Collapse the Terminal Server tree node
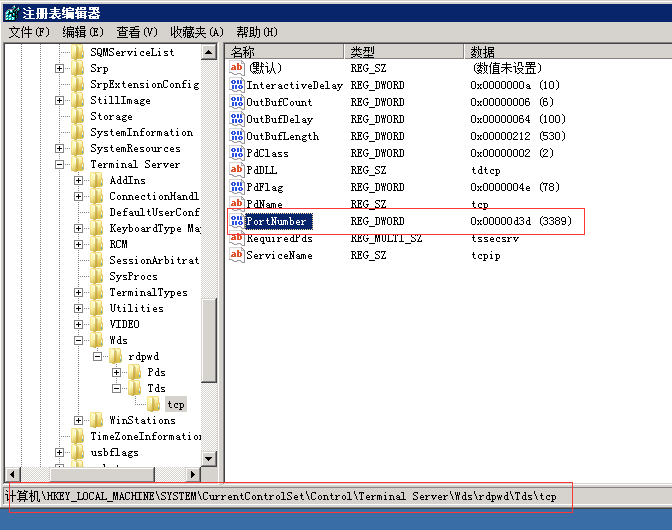The width and height of the screenshot is (672, 530). click(60, 164)
